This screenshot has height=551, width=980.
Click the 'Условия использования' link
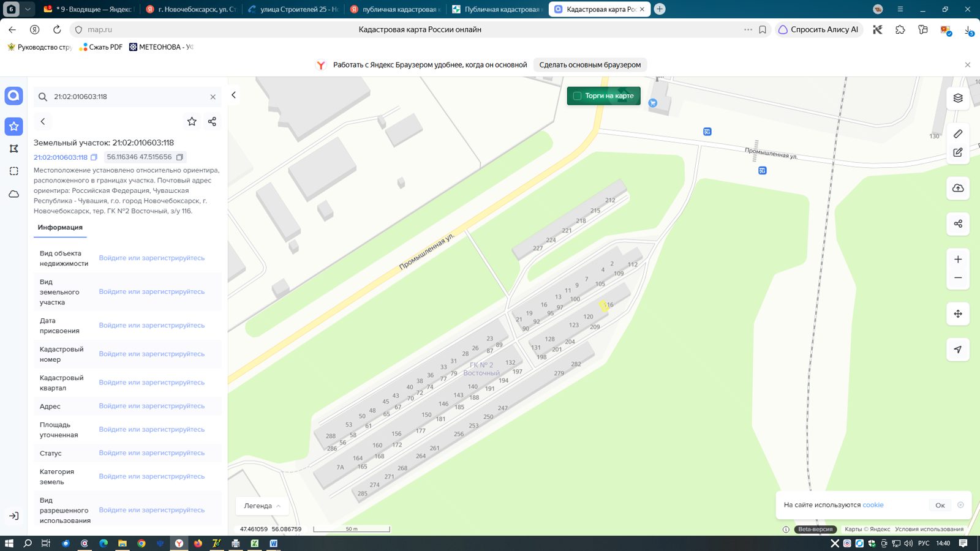[929, 529]
